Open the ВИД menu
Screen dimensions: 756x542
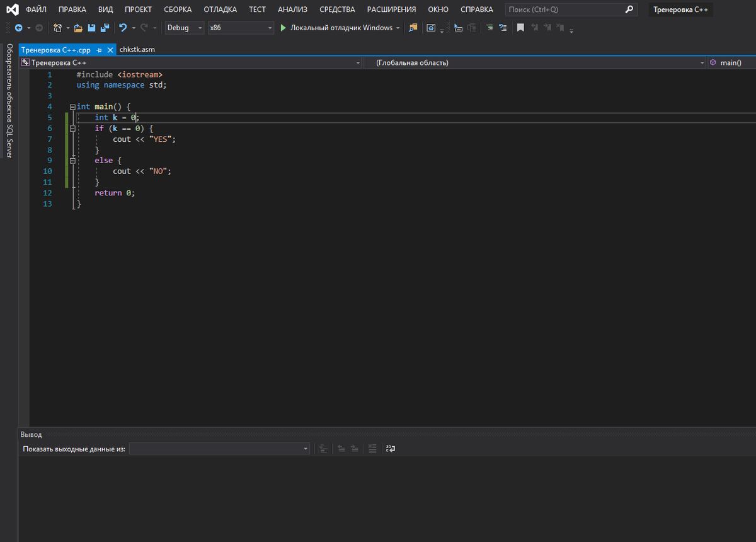point(106,9)
